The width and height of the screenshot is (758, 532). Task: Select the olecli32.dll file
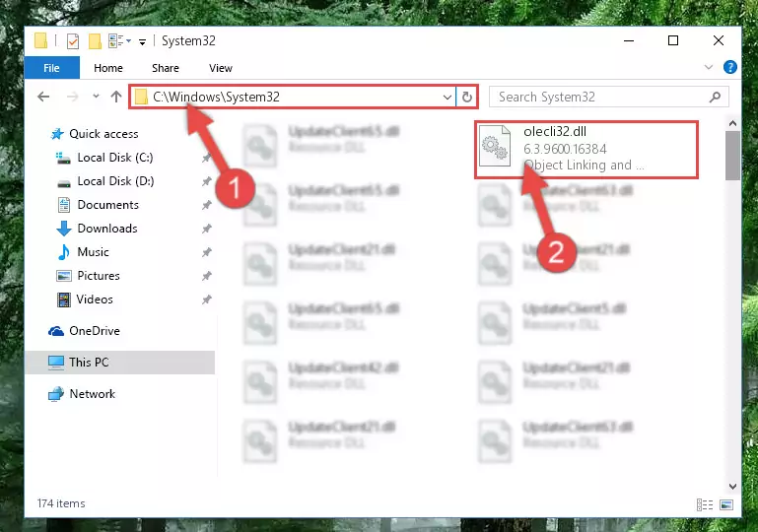pos(586,150)
